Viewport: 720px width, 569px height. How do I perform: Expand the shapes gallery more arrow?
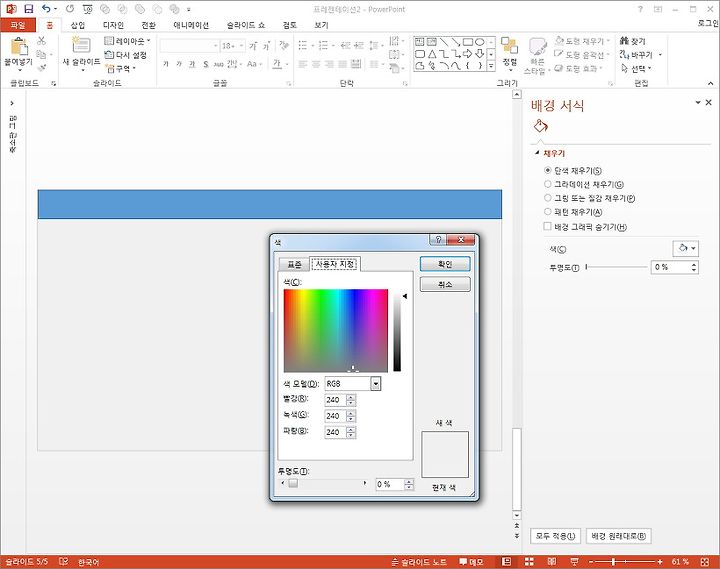[491, 66]
